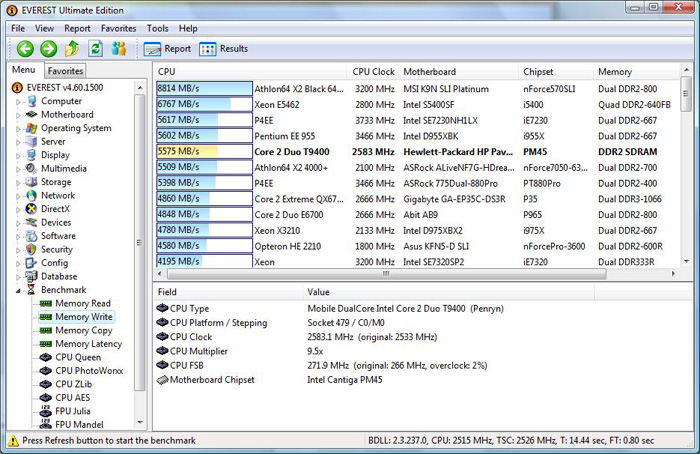Screen dimensions: 700x454
Task: Select the Config icon in the tree
Action: pos(31,263)
